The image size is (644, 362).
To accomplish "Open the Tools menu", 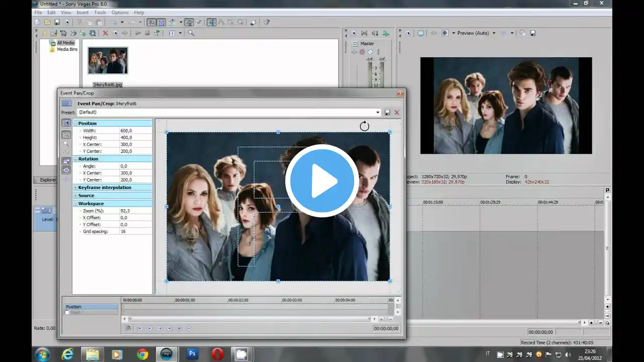I will pos(100,13).
